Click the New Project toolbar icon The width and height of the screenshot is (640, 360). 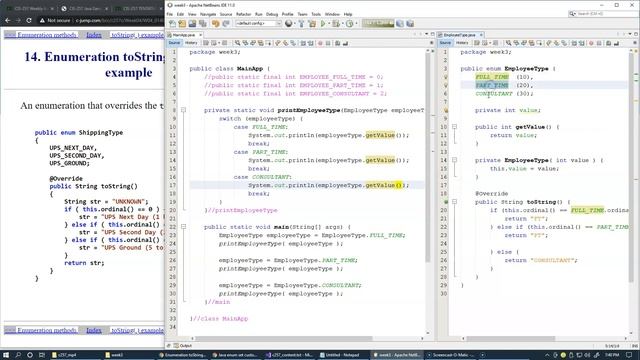coord(182,24)
